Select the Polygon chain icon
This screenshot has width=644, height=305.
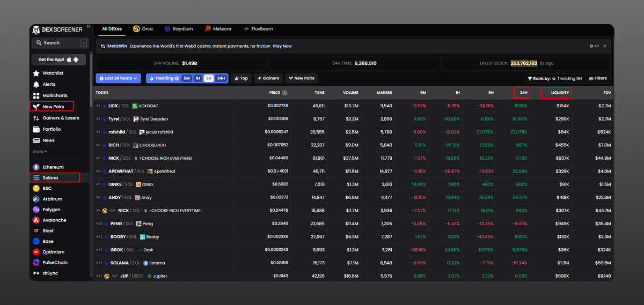[x=36, y=210]
